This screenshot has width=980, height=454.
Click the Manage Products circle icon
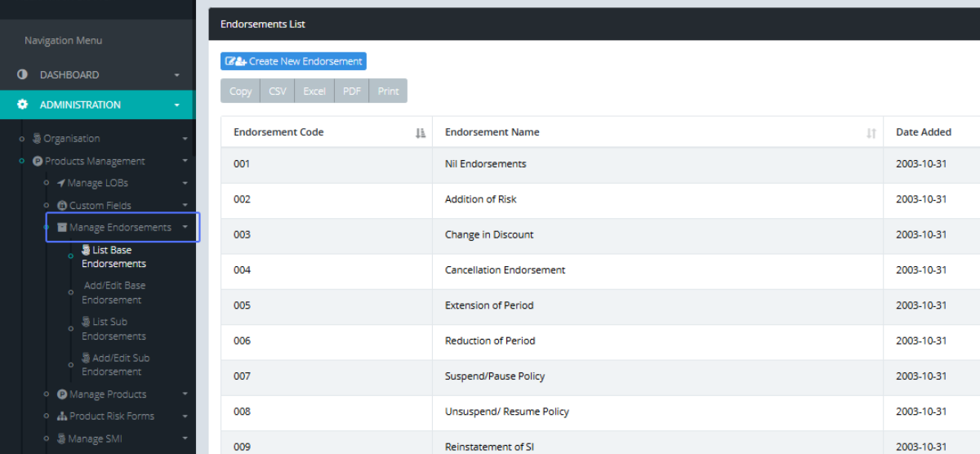tap(62, 394)
